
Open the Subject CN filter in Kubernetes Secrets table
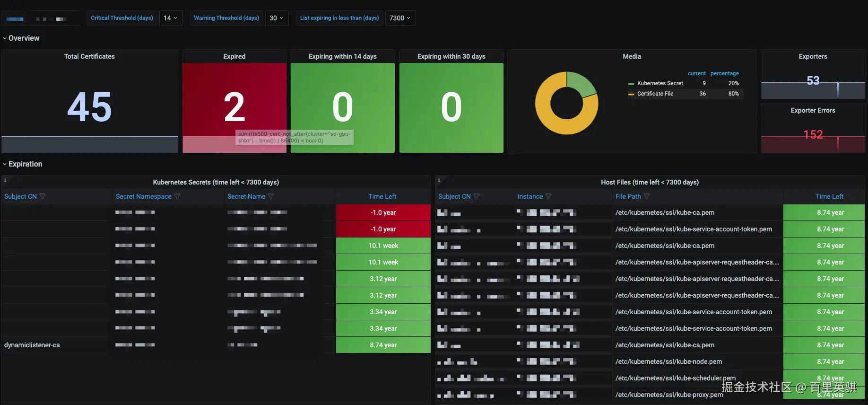point(43,196)
